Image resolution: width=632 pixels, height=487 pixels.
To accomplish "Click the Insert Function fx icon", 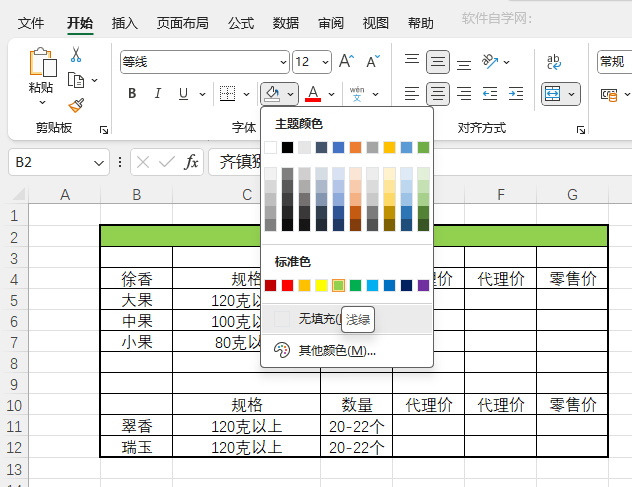I will click(x=191, y=162).
